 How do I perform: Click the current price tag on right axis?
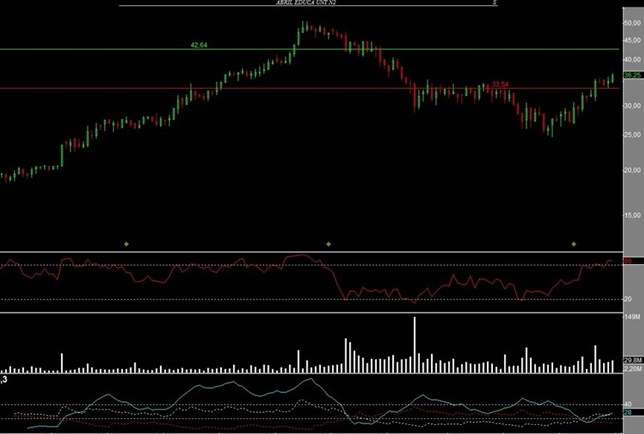pyautogui.click(x=631, y=76)
